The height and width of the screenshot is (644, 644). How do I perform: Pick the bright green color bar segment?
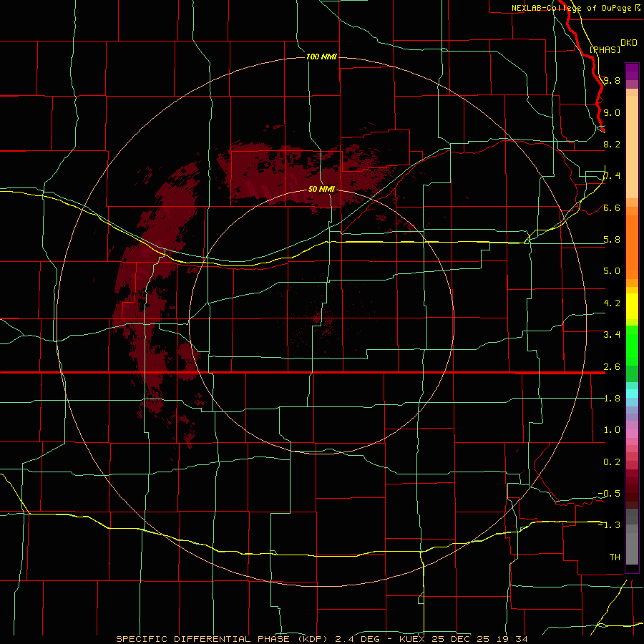(x=632, y=346)
